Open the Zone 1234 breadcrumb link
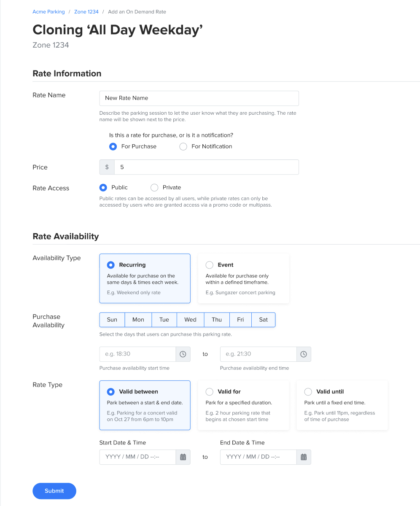 click(x=86, y=12)
